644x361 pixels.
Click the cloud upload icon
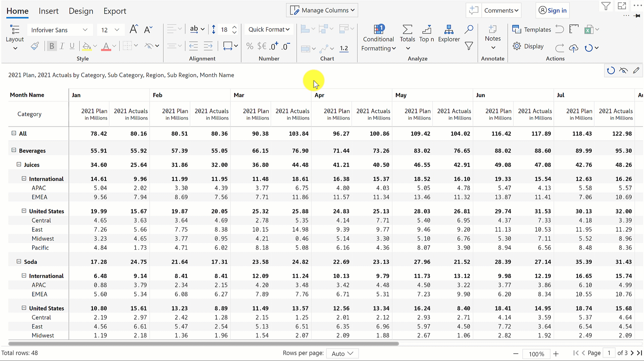tap(574, 48)
